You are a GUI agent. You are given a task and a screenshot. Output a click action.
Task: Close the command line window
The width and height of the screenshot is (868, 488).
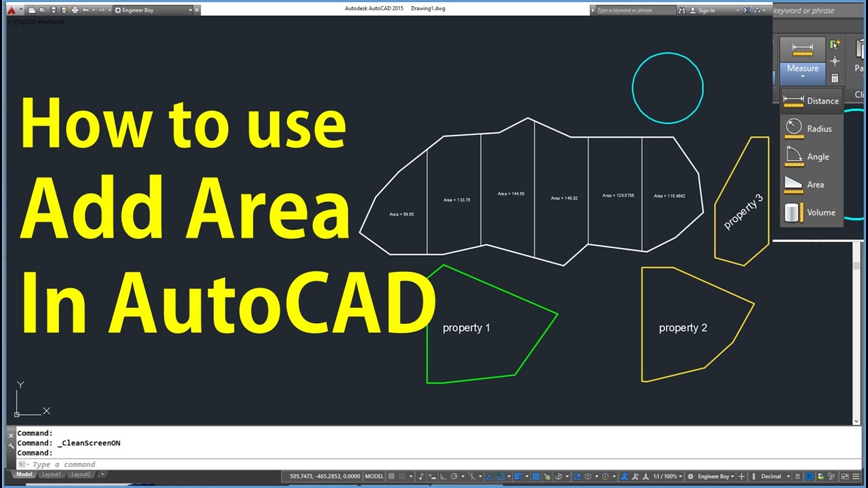(11, 436)
